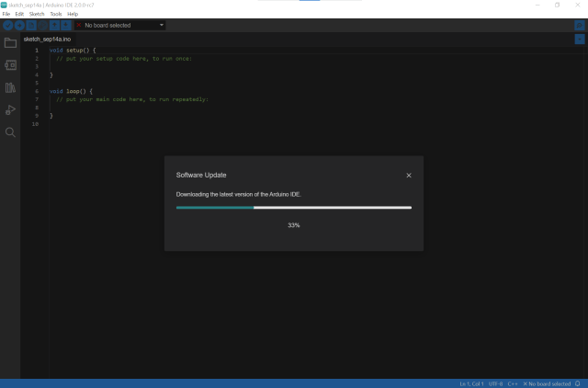Click UTF-8 encoding in status bar
588x388 pixels.
[x=495, y=383]
